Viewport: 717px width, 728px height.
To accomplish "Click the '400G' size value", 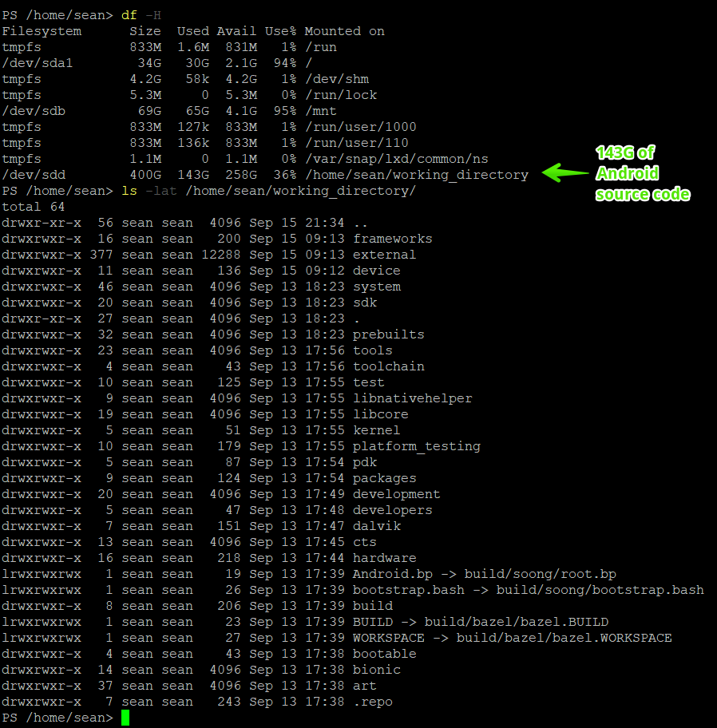I will [145, 175].
